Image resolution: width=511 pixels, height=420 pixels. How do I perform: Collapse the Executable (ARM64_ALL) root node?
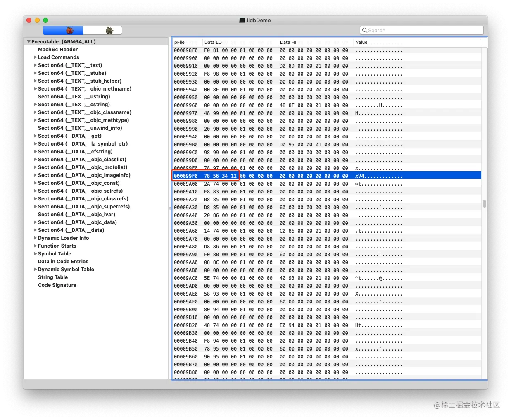click(x=29, y=42)
